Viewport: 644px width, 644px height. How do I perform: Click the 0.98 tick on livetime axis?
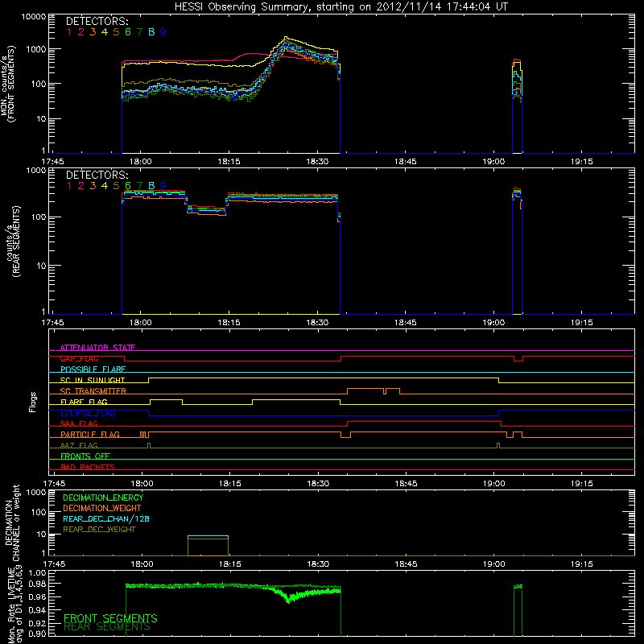37,584
